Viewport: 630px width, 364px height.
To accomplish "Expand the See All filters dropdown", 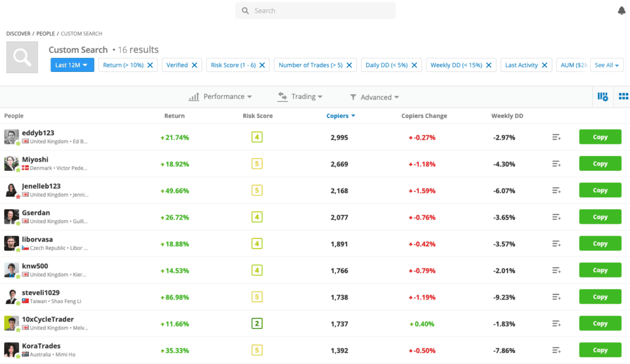I will click(607, 65).
